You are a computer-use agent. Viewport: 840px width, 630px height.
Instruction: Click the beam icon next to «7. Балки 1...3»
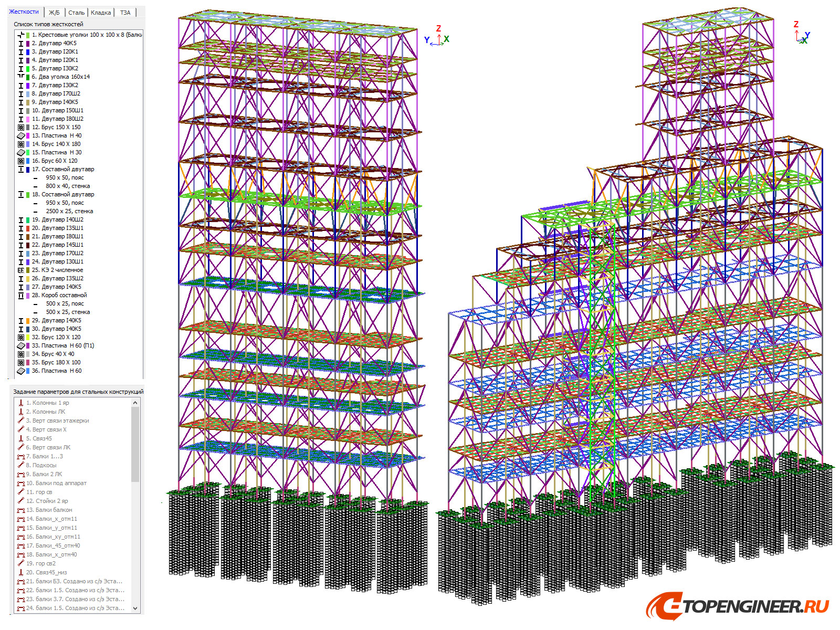[x=20, y=456]
